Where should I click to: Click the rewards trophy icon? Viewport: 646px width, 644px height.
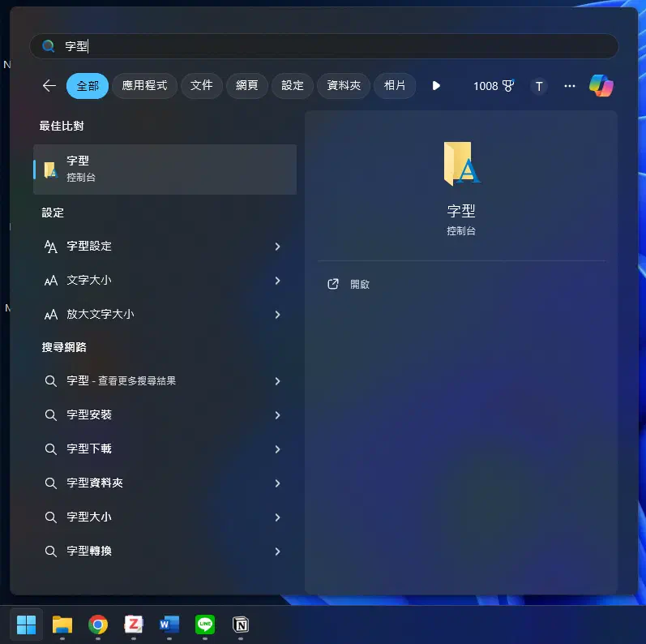pyautogui.click(x=508, y=86)
